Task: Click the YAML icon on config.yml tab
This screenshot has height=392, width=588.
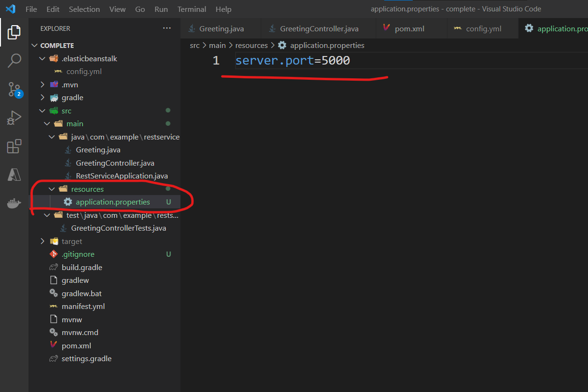Action: [458, 28]
